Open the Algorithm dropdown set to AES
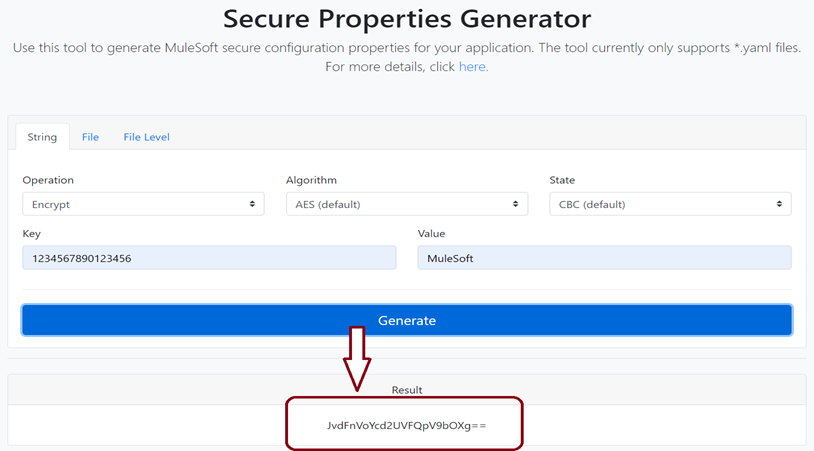Screen dimensions: 814x451 tap(406, 204)
